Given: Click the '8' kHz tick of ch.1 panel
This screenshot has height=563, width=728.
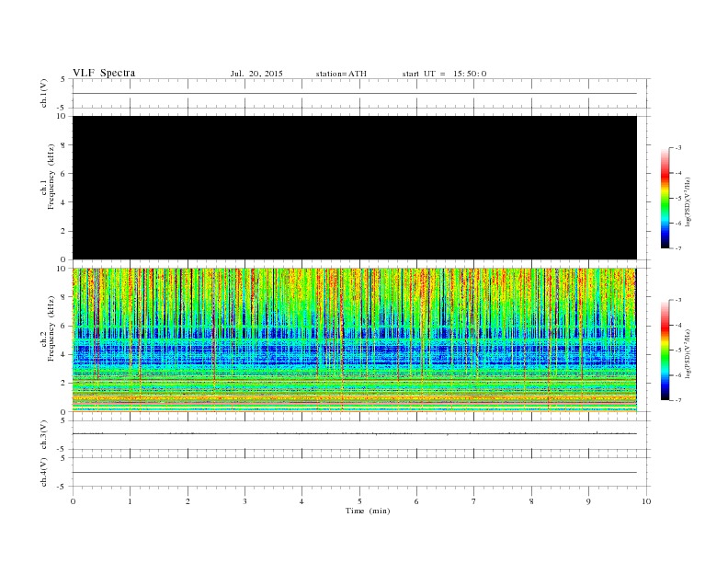Looking at the screenshot, I should pos(64,145).
